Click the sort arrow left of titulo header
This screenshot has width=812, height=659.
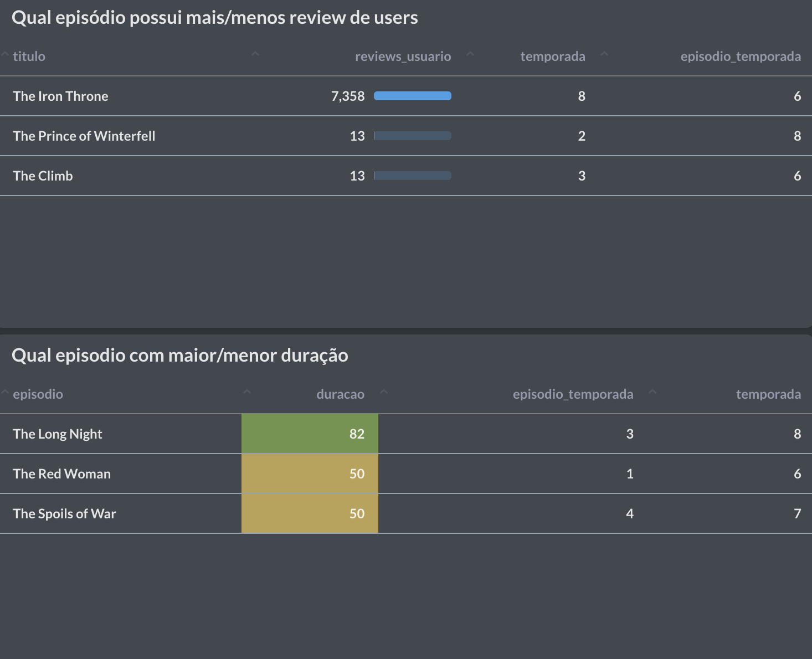coord(5,53)
